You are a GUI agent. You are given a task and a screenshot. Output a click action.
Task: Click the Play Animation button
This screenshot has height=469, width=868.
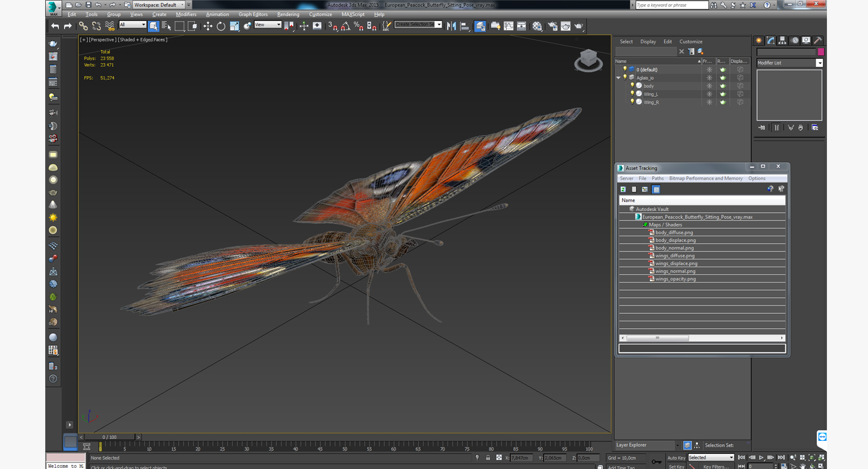pos(761,457)
